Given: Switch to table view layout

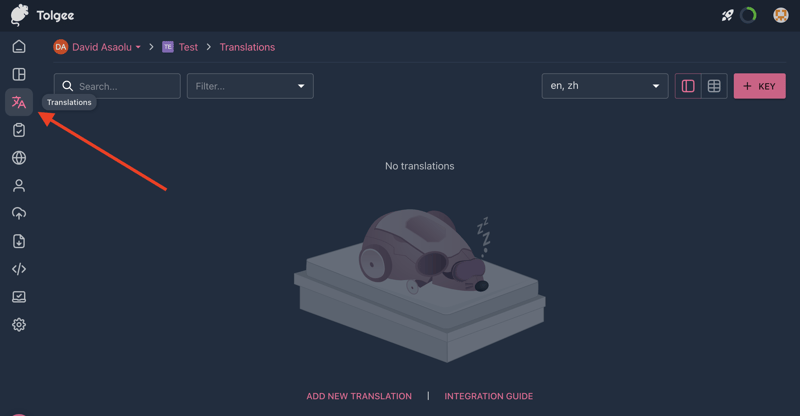Looking at the screenshot, I should point(714,86).
